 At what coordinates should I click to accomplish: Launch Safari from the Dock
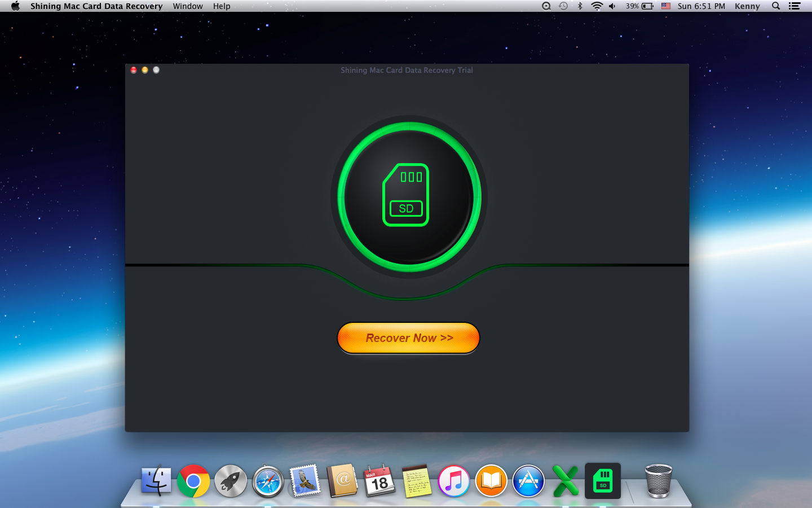[268, 481]
